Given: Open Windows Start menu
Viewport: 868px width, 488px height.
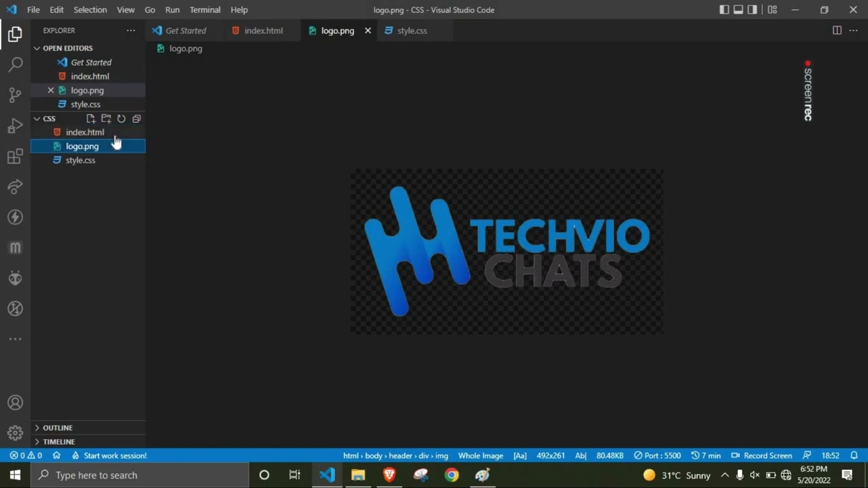Looking at the screenshot, I should 15,475.
